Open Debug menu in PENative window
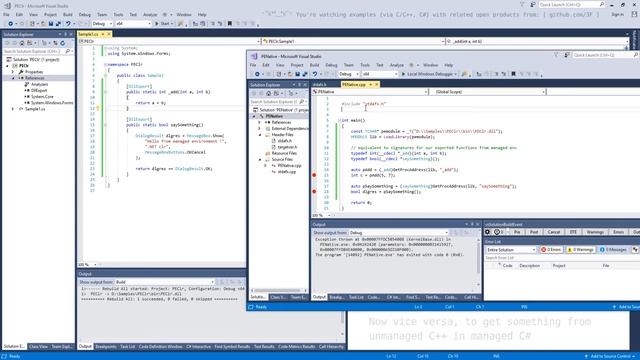The height and width of the screenshot is (360, 640). tap(331, 65)
